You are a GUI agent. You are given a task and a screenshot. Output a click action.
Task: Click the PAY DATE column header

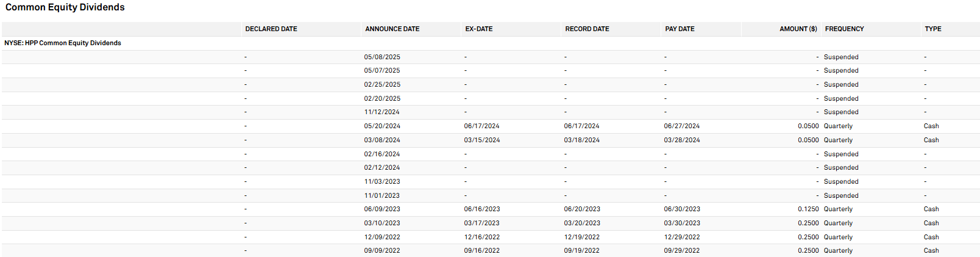coord(680,29)
